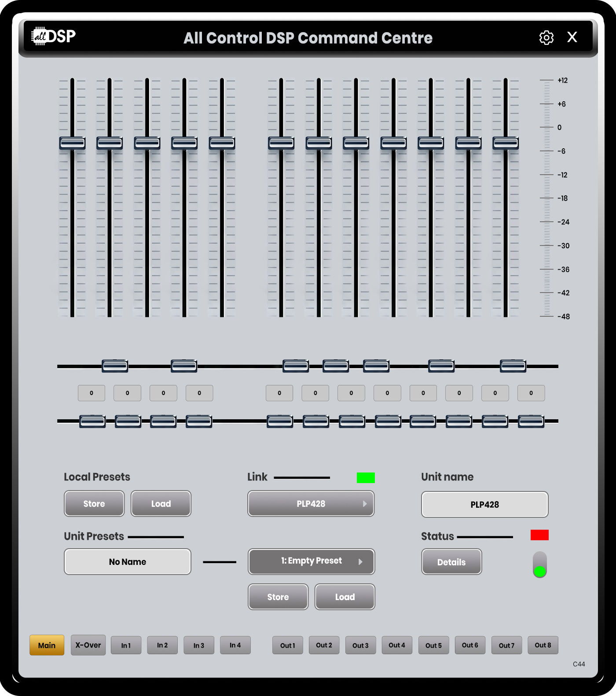
Task: Open the Out 8 tab
Action: (543, 645)
